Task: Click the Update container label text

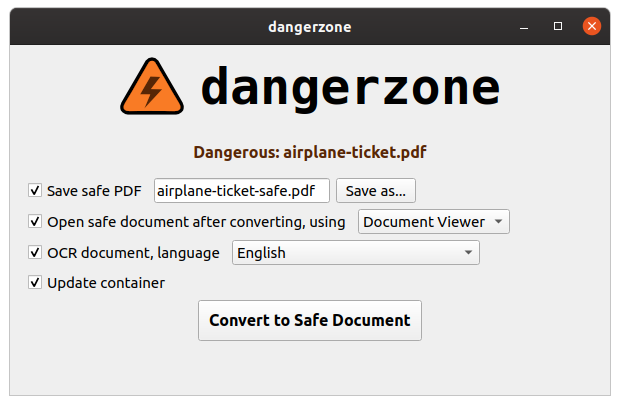Action: (x=106, y=283)
